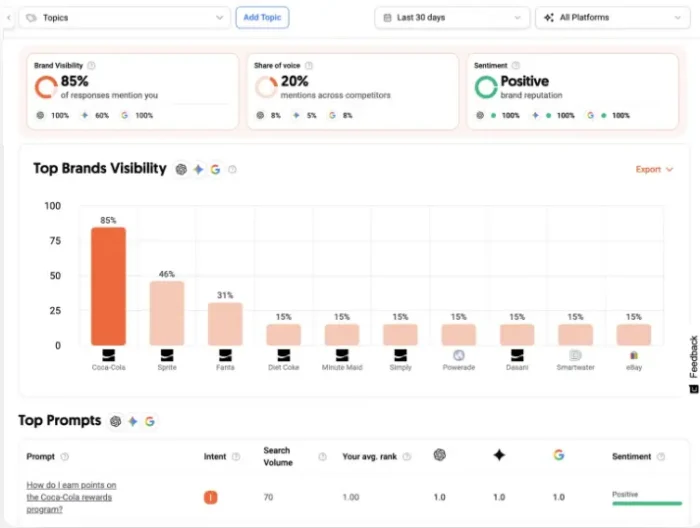Toggle Google filter for Top Brands Visibility

point(216,170)
